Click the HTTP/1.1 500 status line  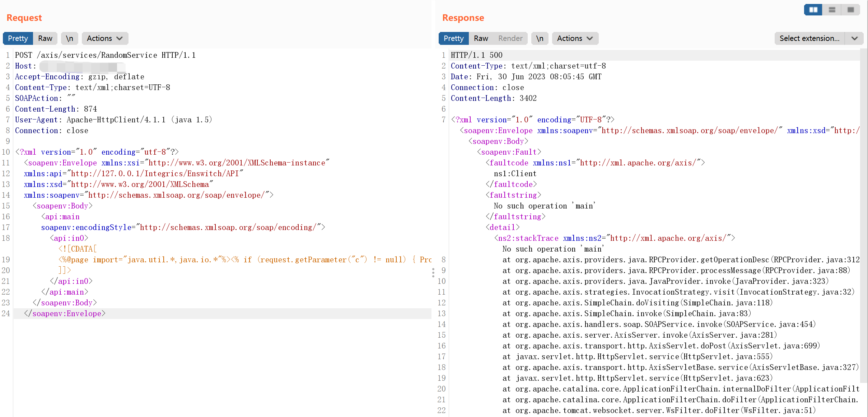(476, 55)
